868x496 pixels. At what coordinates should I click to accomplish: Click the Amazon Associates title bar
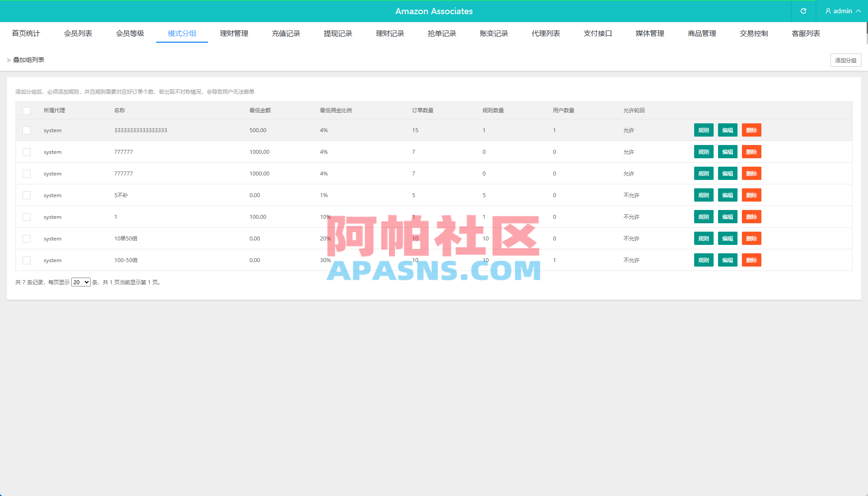click(x=434, y=11)
